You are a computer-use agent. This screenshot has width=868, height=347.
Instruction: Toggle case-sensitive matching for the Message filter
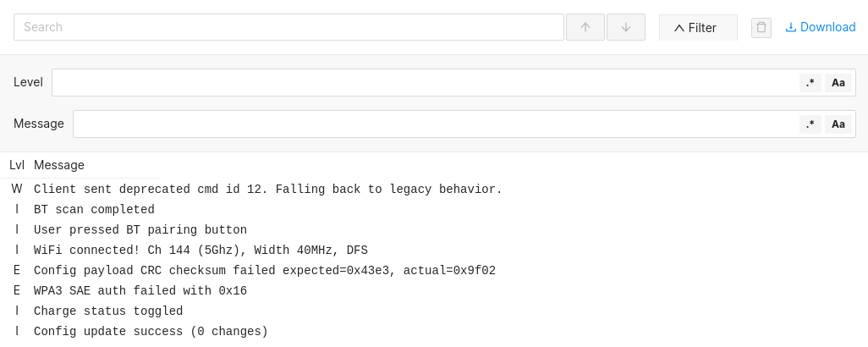coord(838,124)
